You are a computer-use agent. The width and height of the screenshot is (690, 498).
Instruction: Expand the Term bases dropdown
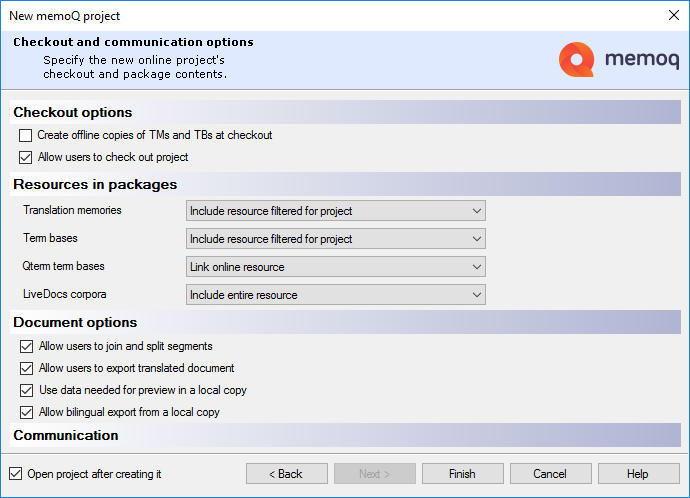(335, 239)
